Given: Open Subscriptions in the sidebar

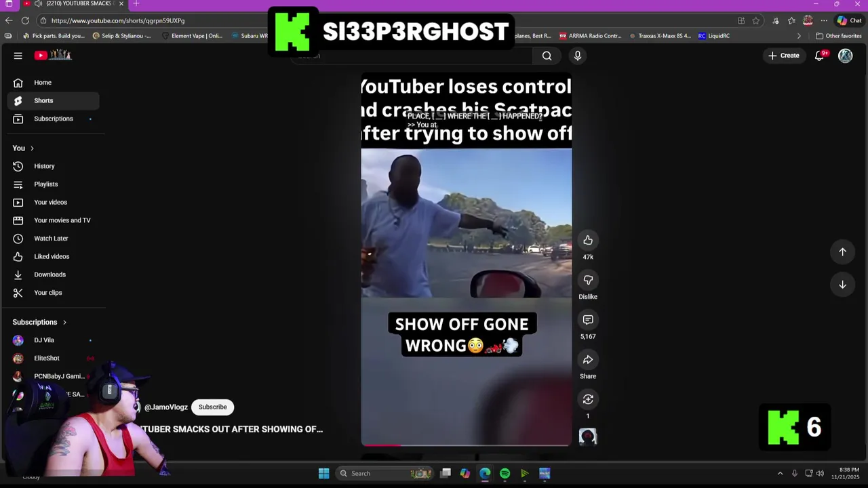Looking at the screenshot, I should tap(53, 119).
